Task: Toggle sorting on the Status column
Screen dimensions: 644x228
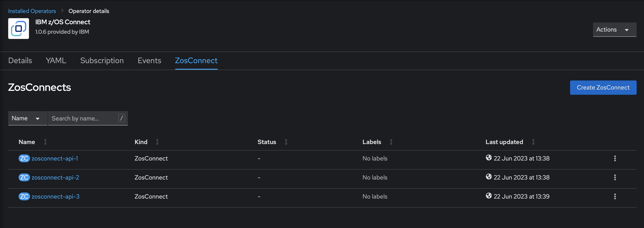Action: [x=286, y=142]
